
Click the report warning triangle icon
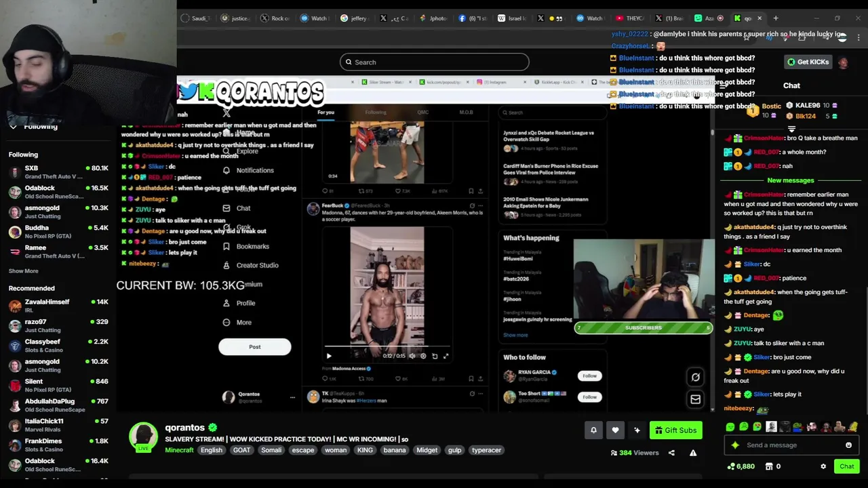(693, 453)
